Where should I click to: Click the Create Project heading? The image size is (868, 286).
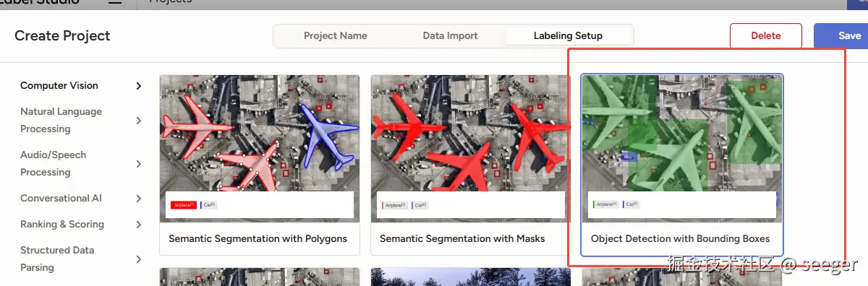pos(62,35)
